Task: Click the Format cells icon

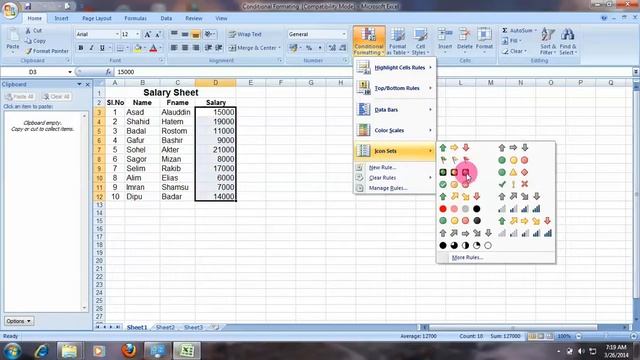Action: click(484, 35)
